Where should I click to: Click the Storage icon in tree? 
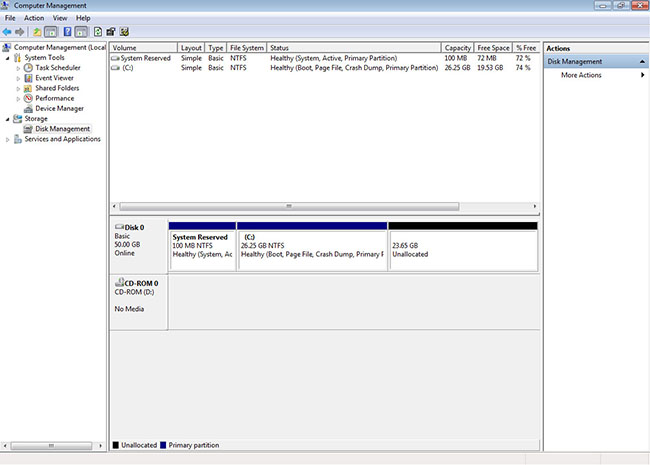pyautogui.click(x=17, y=119)
